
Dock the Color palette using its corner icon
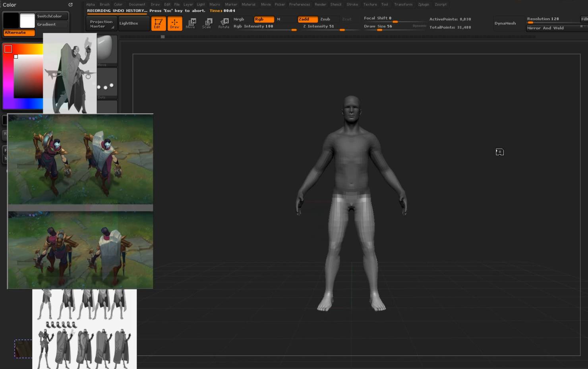click(70, 5)
